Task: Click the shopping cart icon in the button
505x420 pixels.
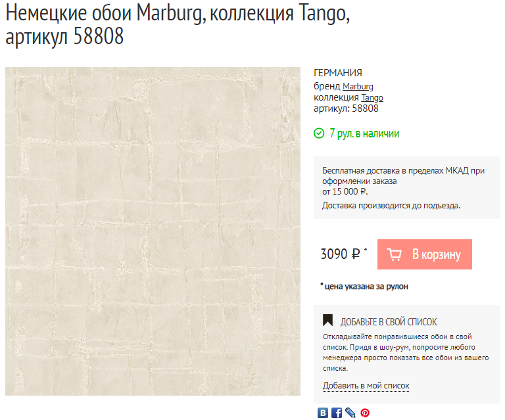Action: (x=395, y=254)
